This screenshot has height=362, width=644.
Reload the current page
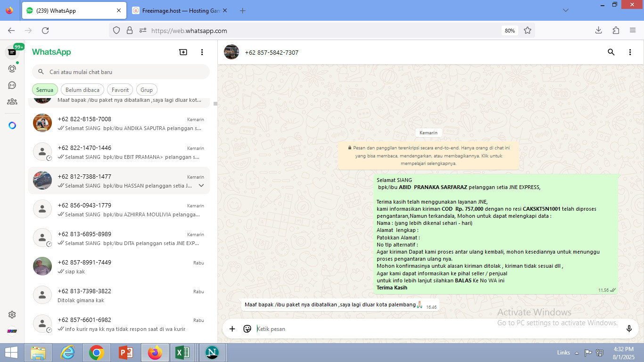[45, 30]
